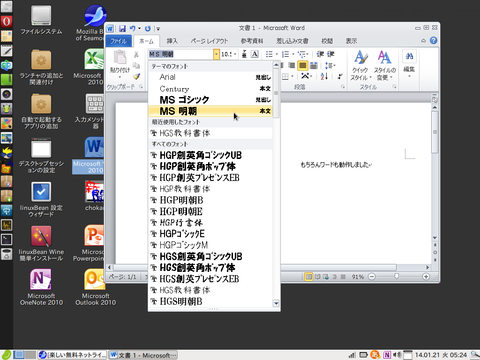This screenshot has width=480, height=360.
Task: Select Century font from list
Action: pos(210,89)
